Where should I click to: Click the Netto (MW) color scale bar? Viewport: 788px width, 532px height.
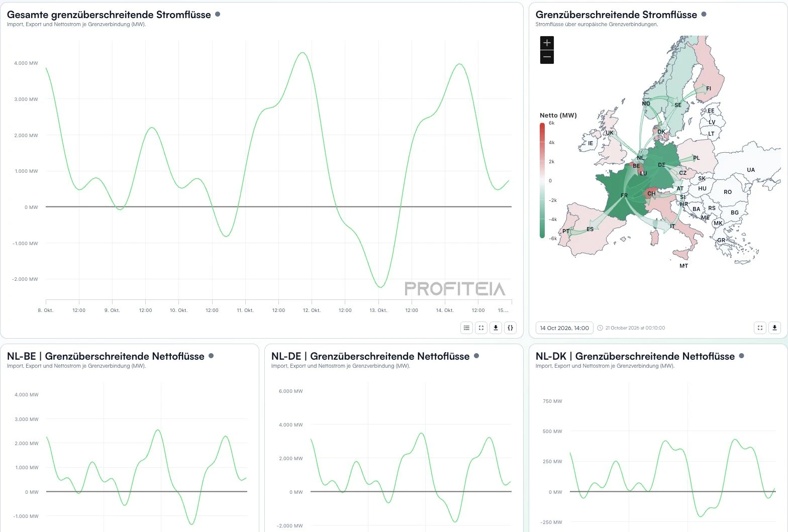pyautogui.click(x=542, y=180)
